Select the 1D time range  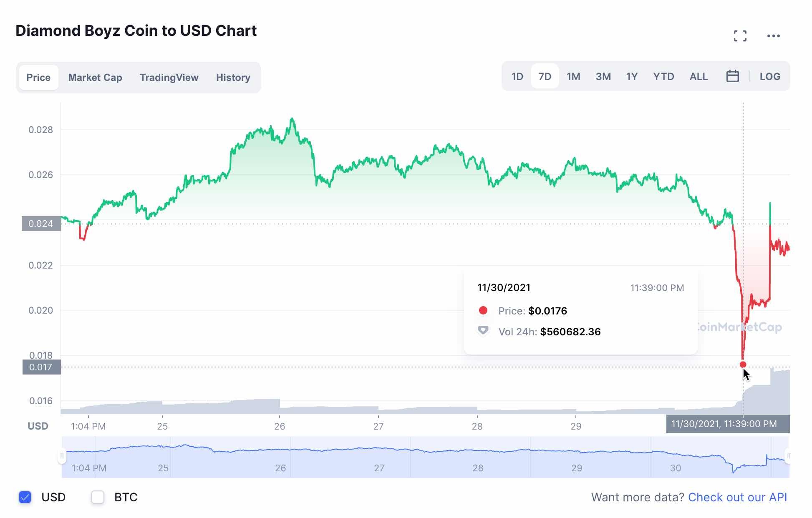click(517, 77)
